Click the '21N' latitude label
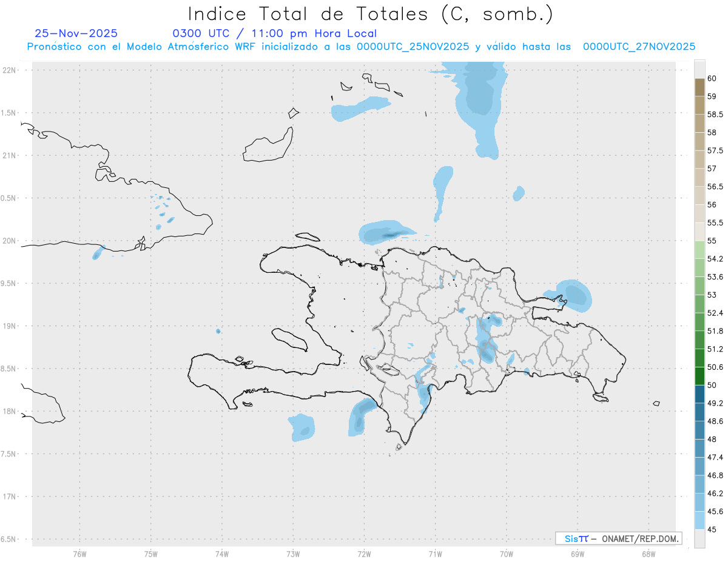This screenshot has width=728, height=562. 10,156
